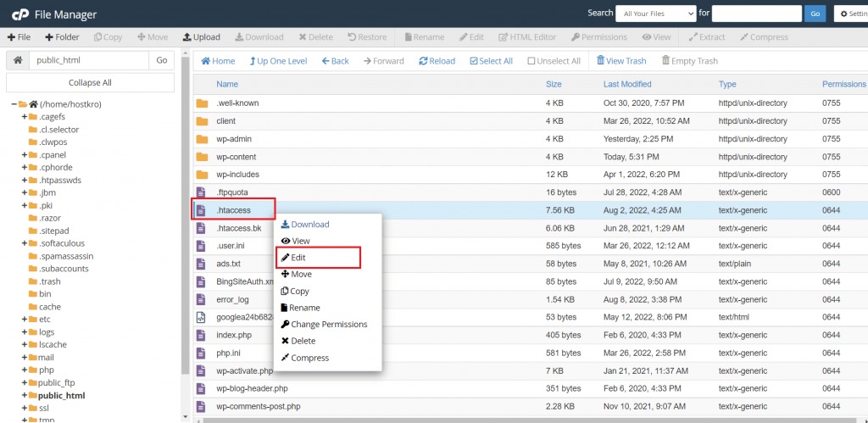Click the Move toolbar button
Screen dimensions: 868x423
point(153,37)
